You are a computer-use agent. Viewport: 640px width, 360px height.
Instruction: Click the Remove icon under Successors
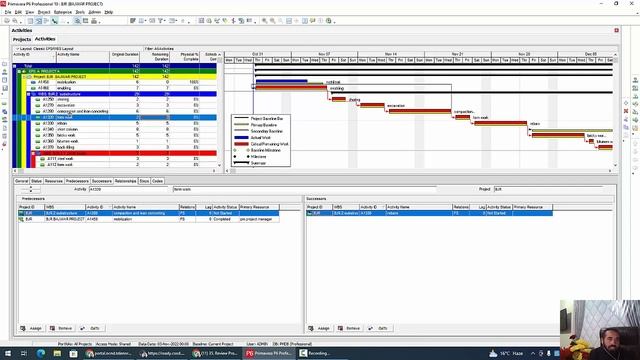pos(340,328)
